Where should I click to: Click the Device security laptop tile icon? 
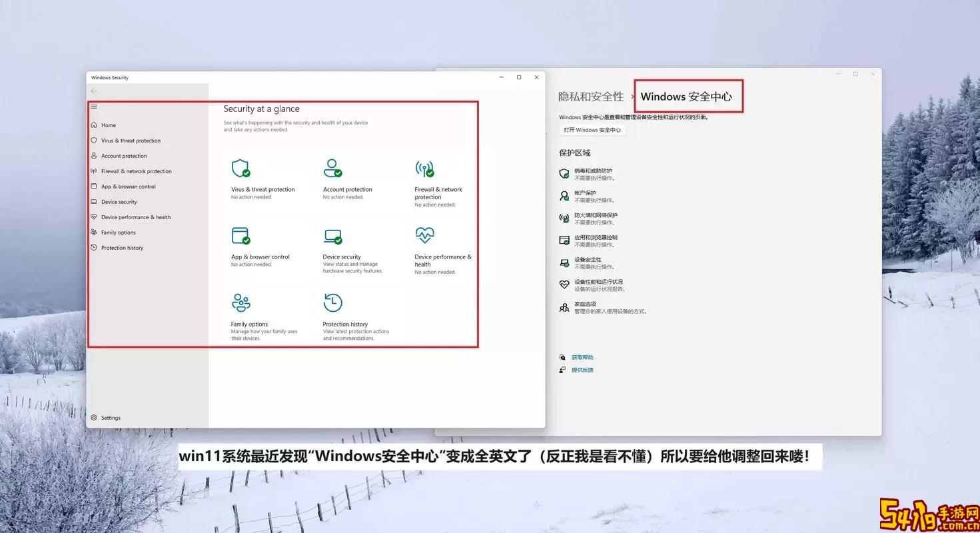(332, 236)
